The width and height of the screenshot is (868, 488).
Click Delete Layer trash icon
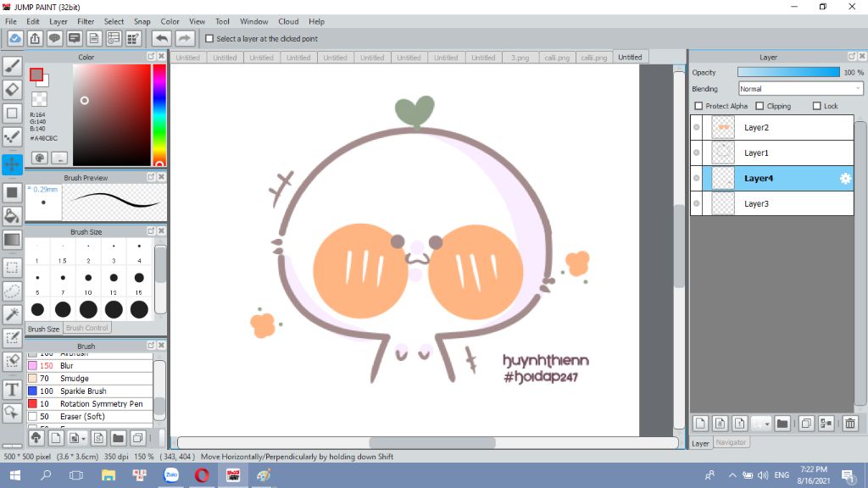(x=850, y=424)
